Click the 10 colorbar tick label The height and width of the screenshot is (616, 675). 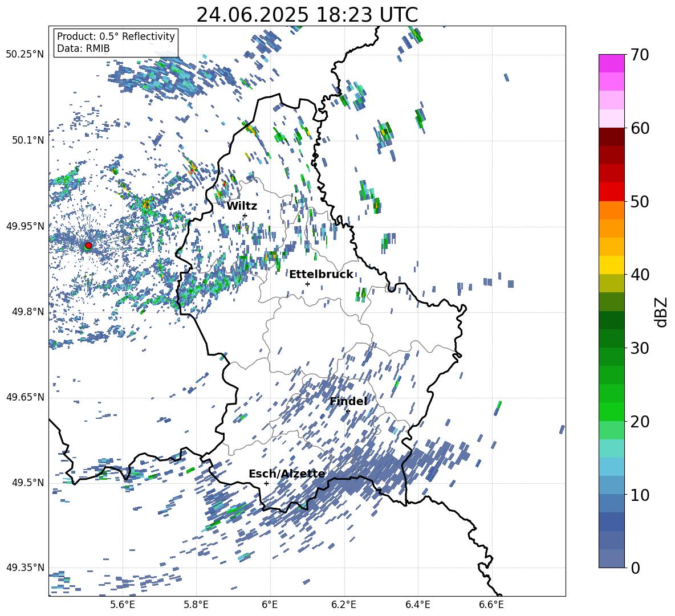click(x=639, y=495)
